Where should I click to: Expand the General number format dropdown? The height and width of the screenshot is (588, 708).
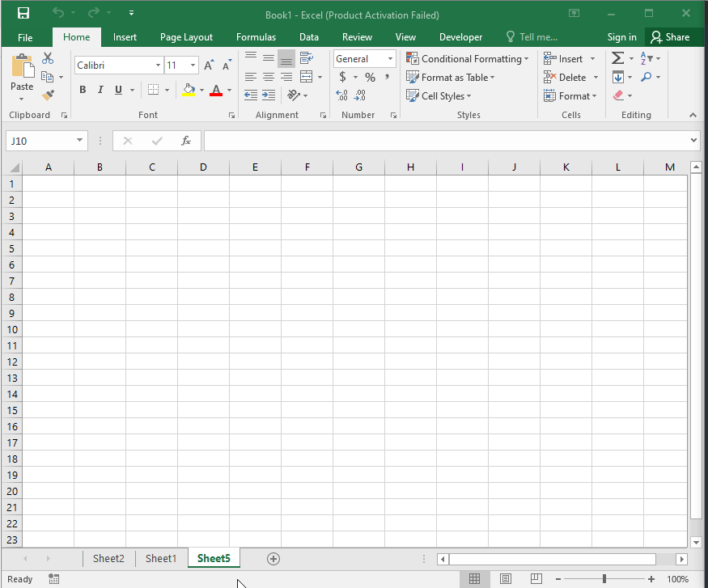tap(390, 59)
